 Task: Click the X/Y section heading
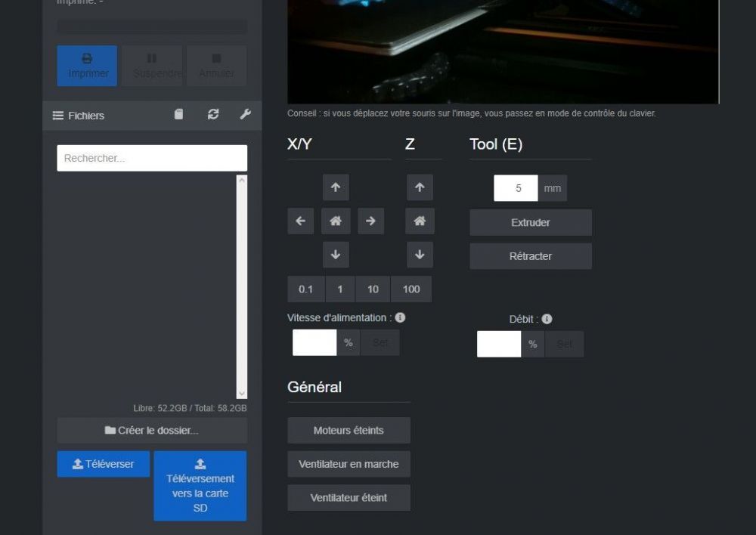(x=299, y=144)
